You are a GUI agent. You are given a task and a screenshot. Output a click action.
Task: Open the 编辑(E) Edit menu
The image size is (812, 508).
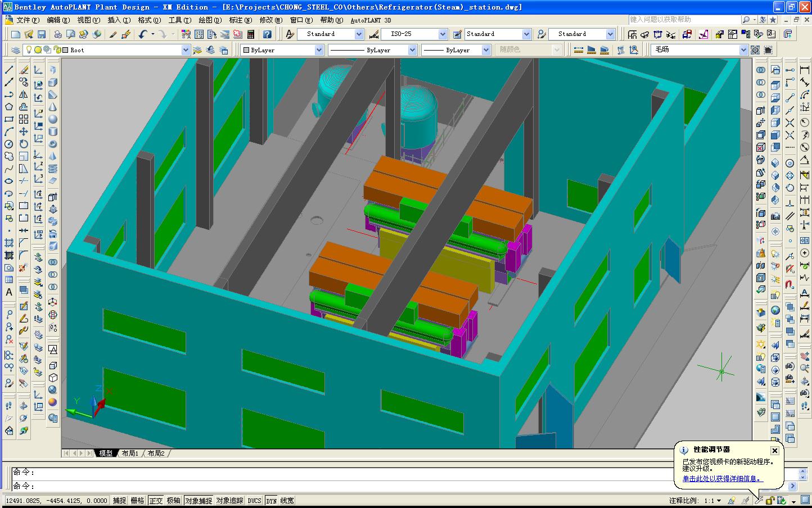tap(58, 20)
